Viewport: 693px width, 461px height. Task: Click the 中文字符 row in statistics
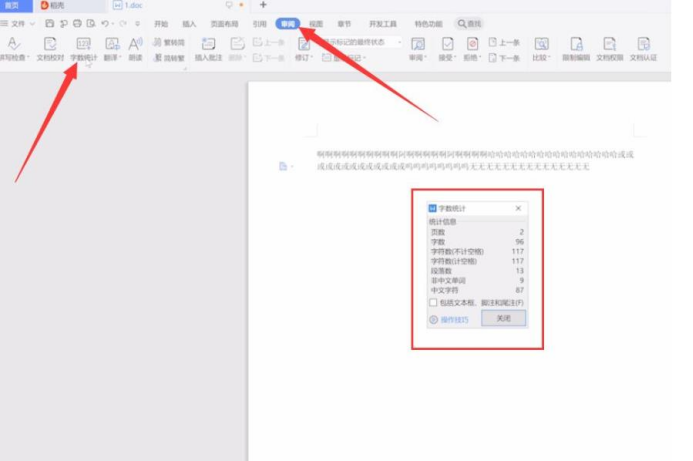pyautogui.click(x=477, y=290)
